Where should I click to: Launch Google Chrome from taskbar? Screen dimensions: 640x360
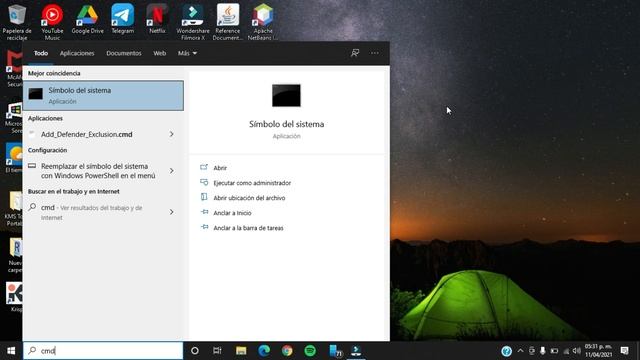click(x=287, y=351)
